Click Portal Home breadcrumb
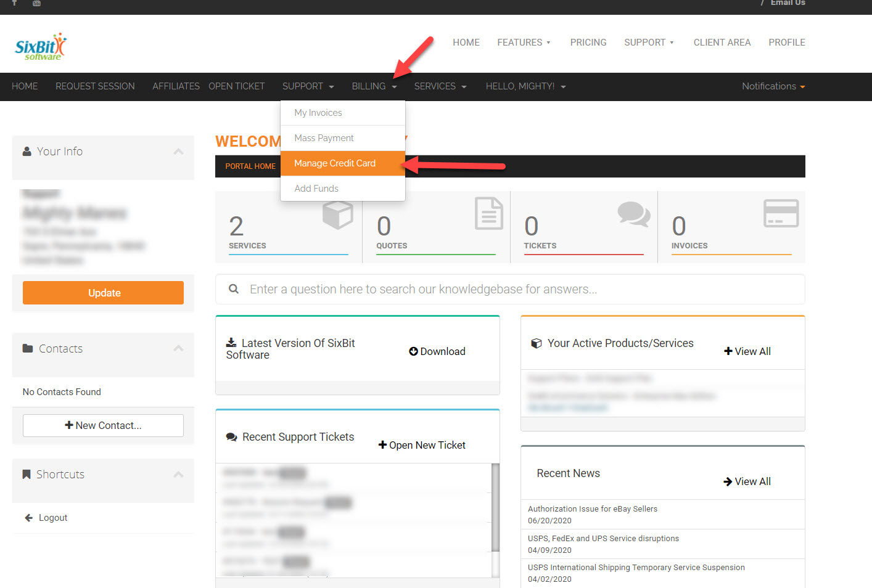Image resolution: width=872 pixels, height=588 pixels. 250,166
